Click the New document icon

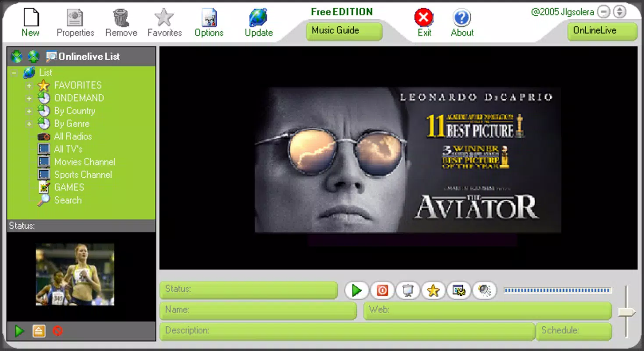point(31,18)
